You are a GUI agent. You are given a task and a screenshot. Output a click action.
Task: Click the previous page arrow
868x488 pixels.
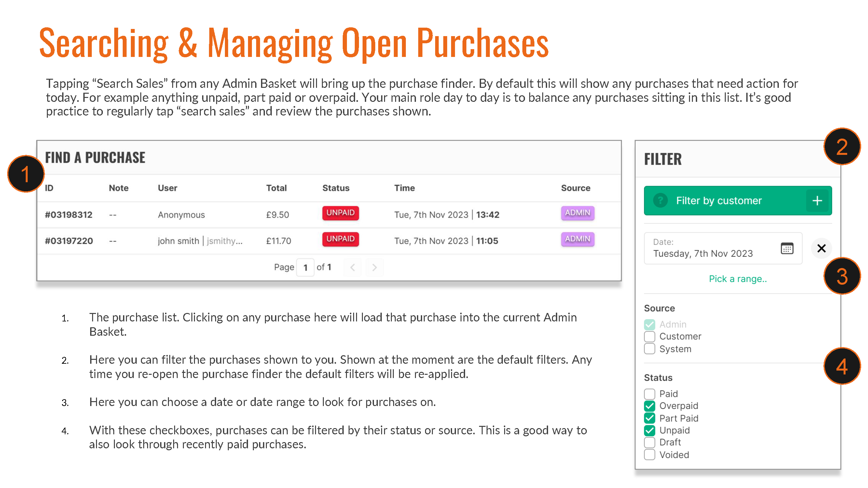[x=352, y=267]
